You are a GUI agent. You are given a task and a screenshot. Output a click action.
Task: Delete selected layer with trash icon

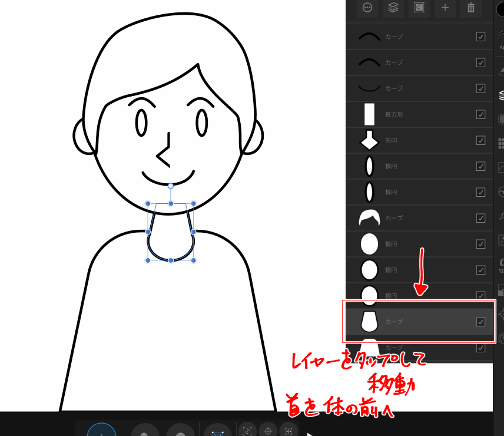click(470, 8)
